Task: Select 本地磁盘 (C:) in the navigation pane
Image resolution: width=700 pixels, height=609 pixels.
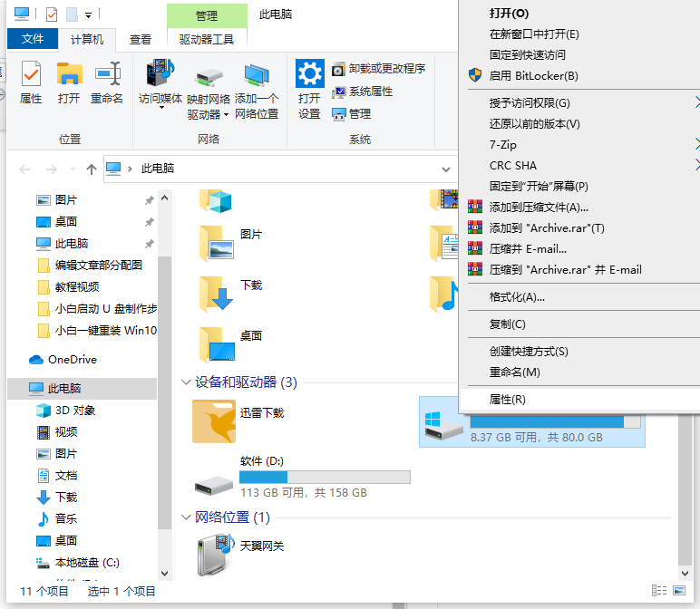Action: (x=83, y=563)
